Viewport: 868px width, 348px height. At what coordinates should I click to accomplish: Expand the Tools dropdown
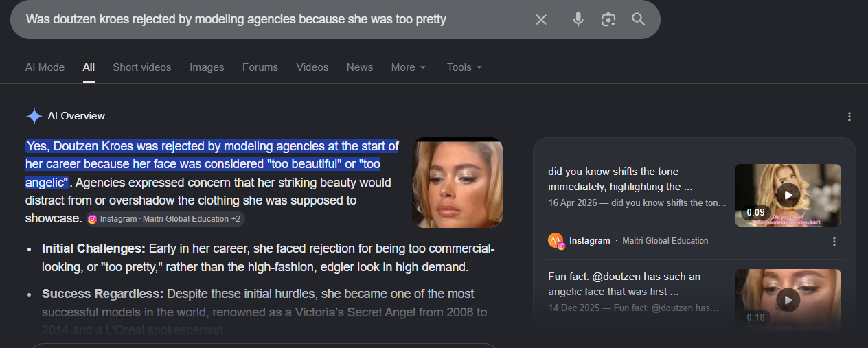[x=464, y=67]
